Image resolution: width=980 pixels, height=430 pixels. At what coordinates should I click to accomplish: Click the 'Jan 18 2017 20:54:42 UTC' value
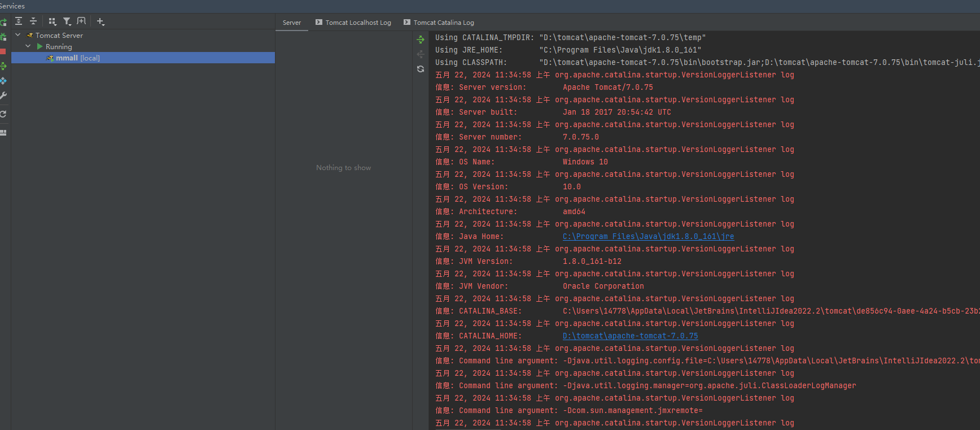(616, 112)
